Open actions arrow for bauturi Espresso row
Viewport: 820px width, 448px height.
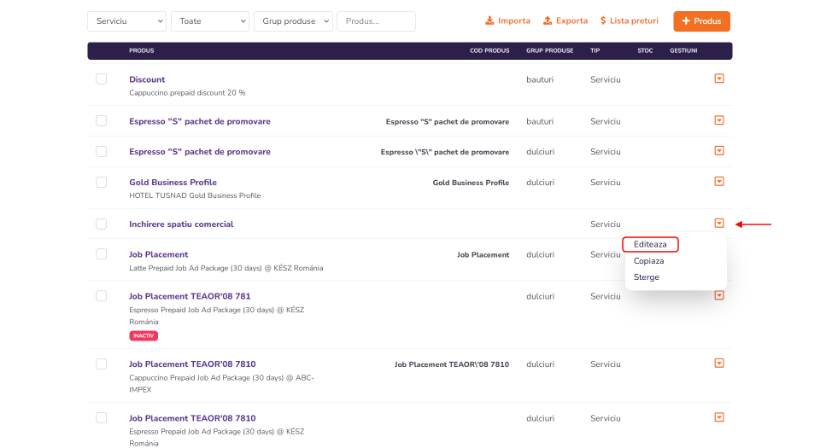click(x=719, y=121)
